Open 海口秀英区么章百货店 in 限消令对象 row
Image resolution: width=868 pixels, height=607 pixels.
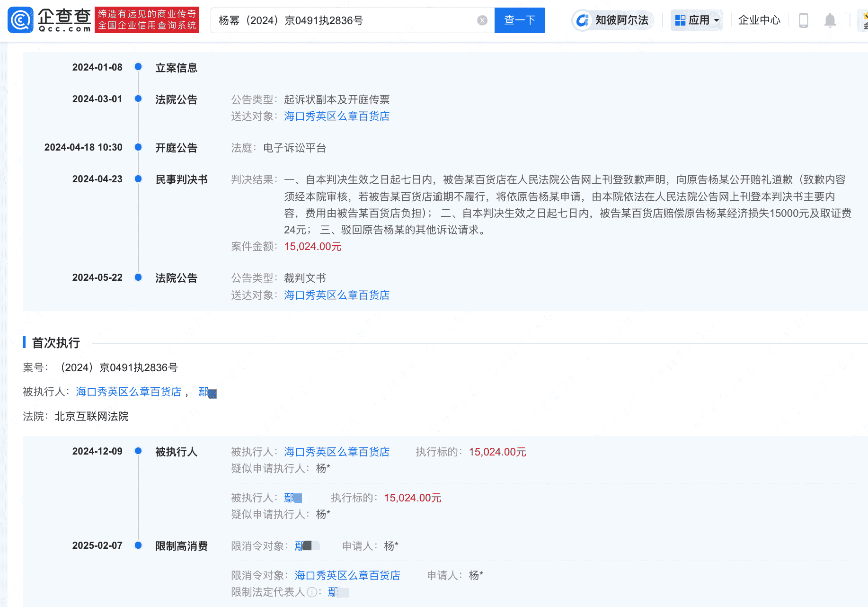(x=346, y=575)
